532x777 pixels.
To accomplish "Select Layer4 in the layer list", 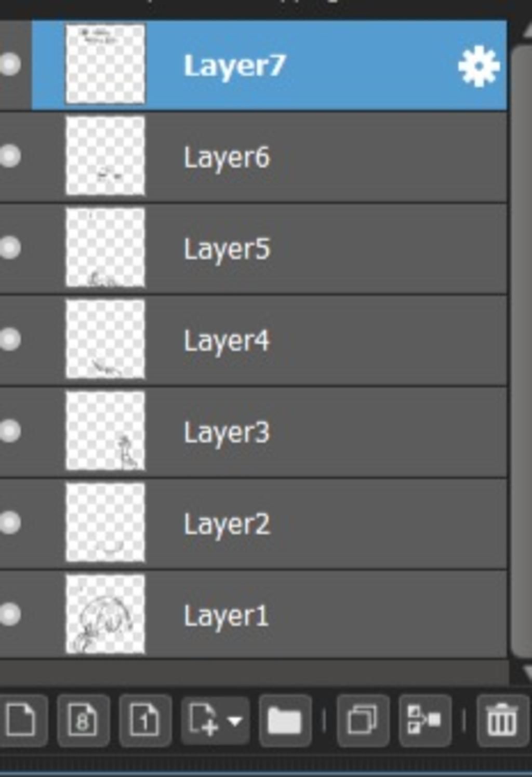I will coord(269,340).
